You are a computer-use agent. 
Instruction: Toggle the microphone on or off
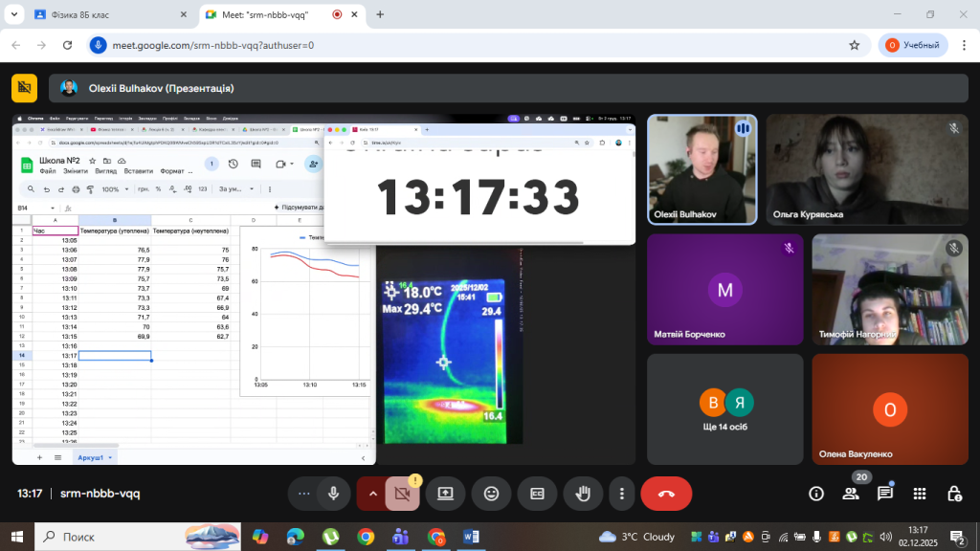click(334, 494)
